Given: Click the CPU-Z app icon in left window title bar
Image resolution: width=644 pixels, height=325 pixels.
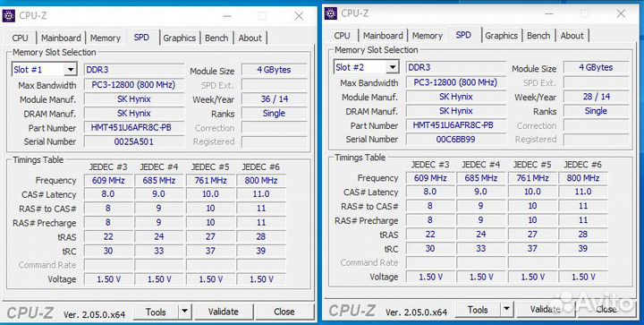Looking at the screenshot, I should [x=8, y=16].
